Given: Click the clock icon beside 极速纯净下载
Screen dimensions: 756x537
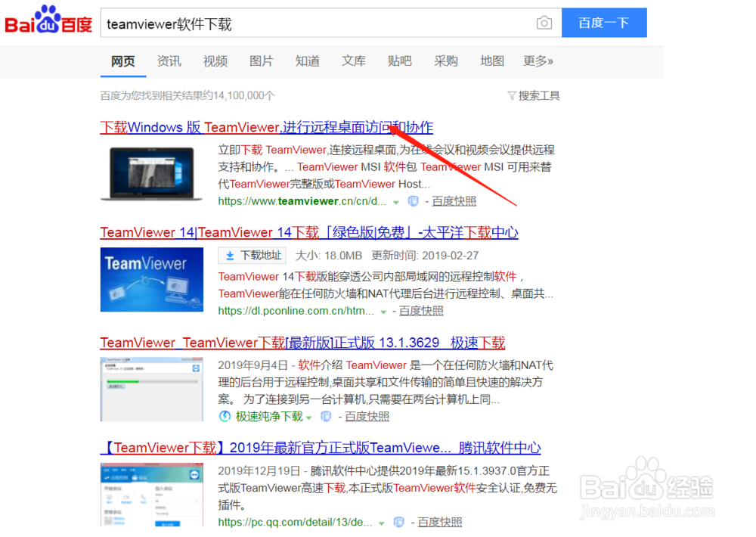Looking at the screenshot, I should [x=225, y=416].
